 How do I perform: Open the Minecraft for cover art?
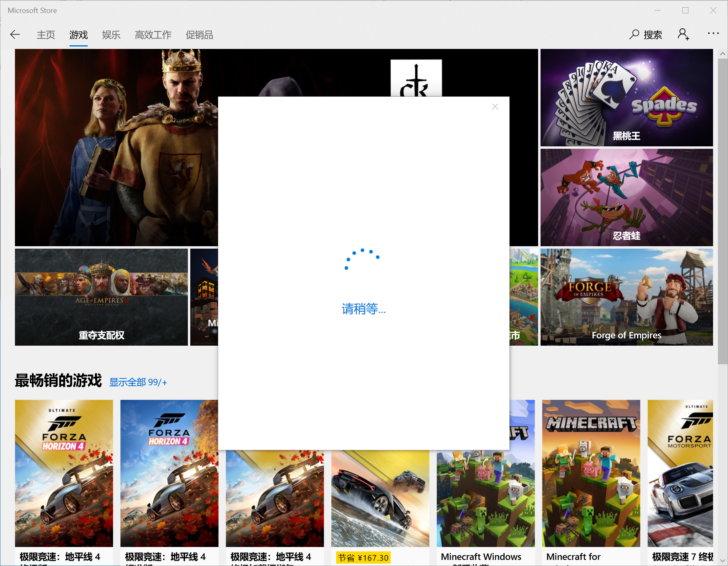591,473
